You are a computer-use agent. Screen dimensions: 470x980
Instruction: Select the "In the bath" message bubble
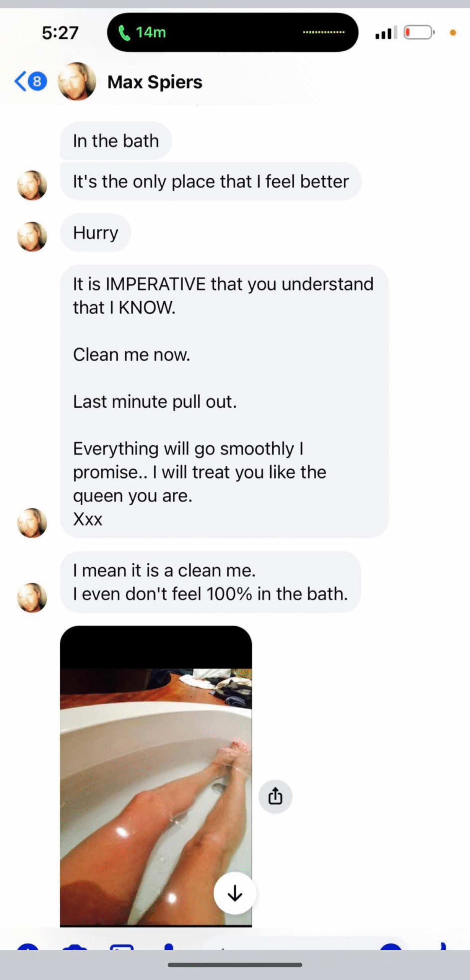[x=116, y=140]
